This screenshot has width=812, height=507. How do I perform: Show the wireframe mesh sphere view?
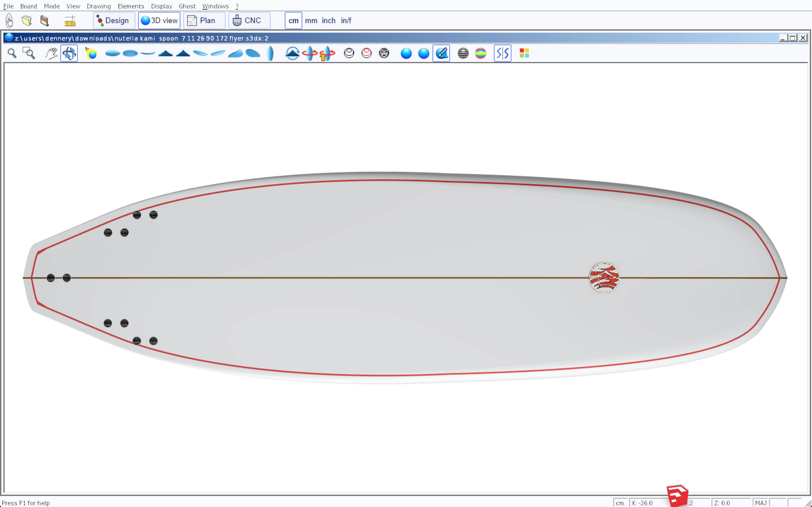[x=384, y=53]
